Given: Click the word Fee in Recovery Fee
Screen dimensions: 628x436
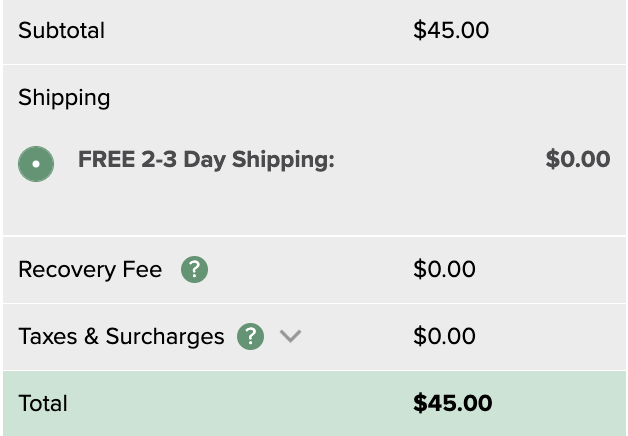Looking at the screenshot, I should click(143, 269).
